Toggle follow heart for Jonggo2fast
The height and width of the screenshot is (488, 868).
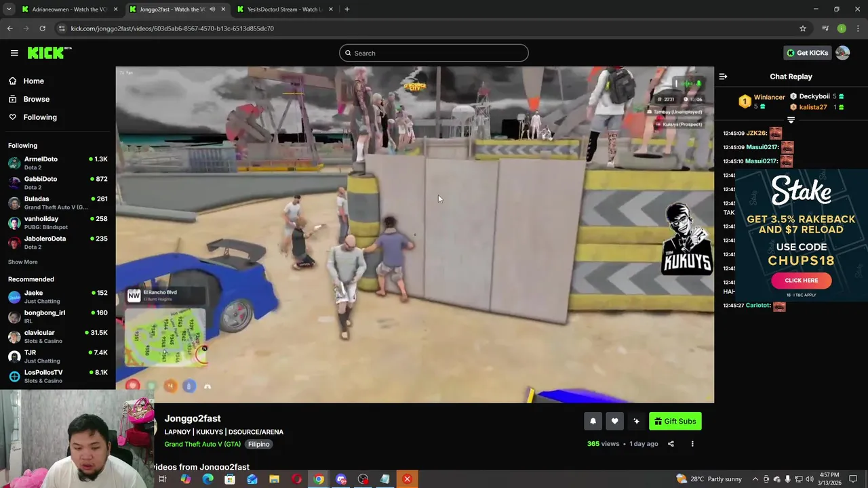pyautogui.click(x=614, y=421)
